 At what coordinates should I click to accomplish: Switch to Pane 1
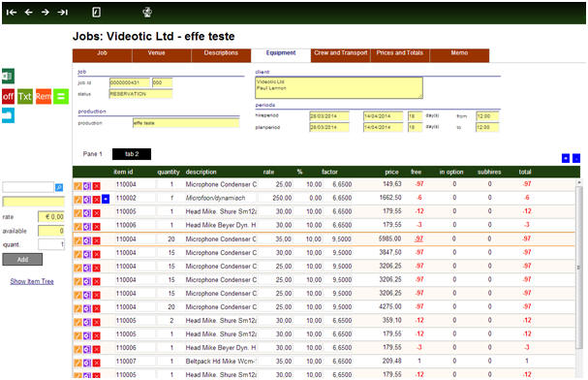coord(93,154)
